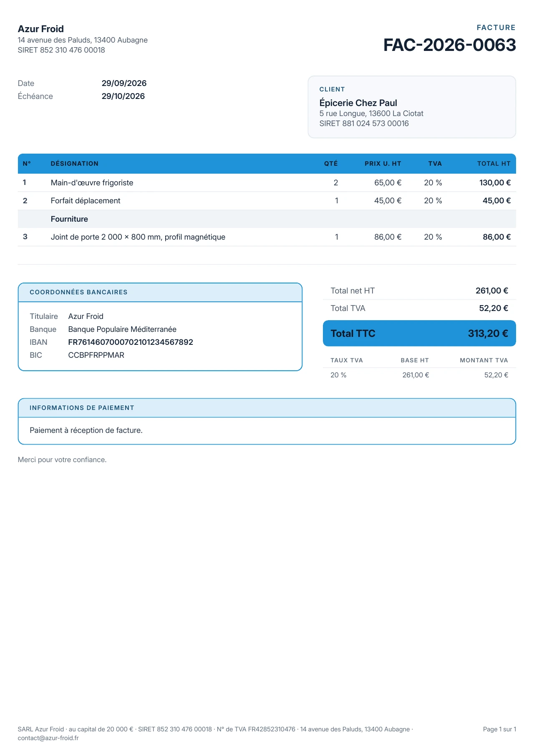The width and height of the screenshot is (534, 756).
Task: Select the bank name Banque Populaire Méditerranée
Action: tap(122, 329)
